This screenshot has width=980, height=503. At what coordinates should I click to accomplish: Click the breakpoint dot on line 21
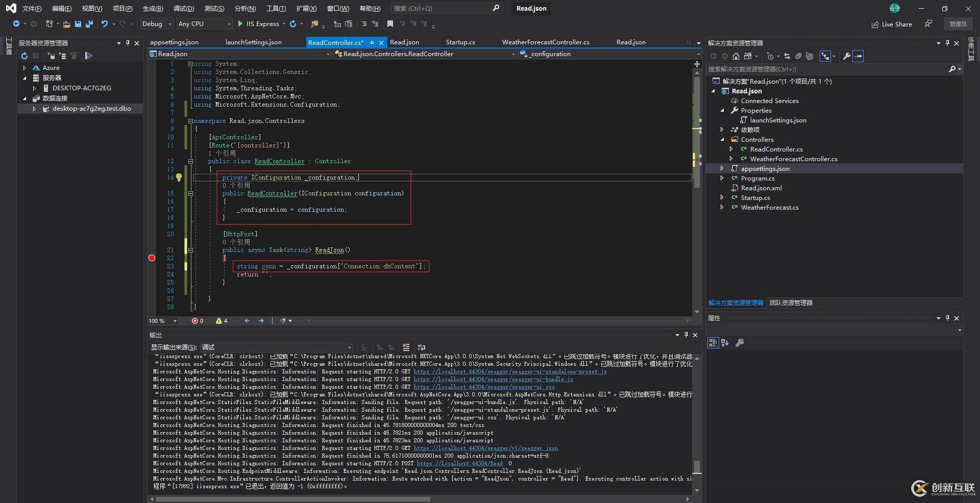point(152,259)
